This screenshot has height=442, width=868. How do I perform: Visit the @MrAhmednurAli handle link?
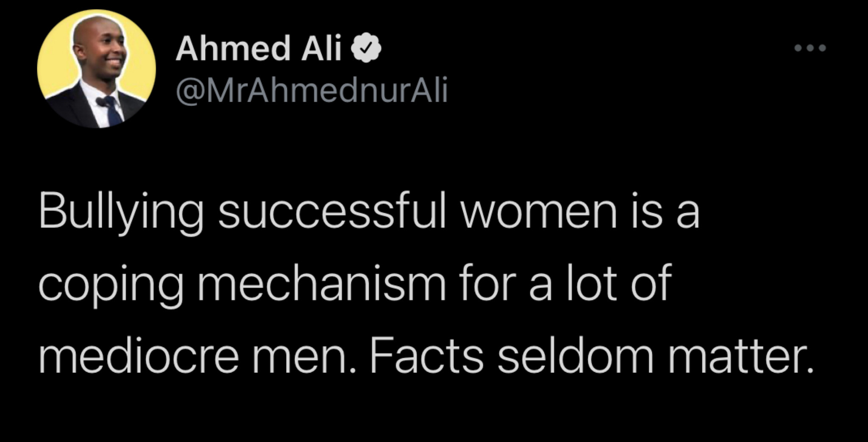(x=312, y=90)
